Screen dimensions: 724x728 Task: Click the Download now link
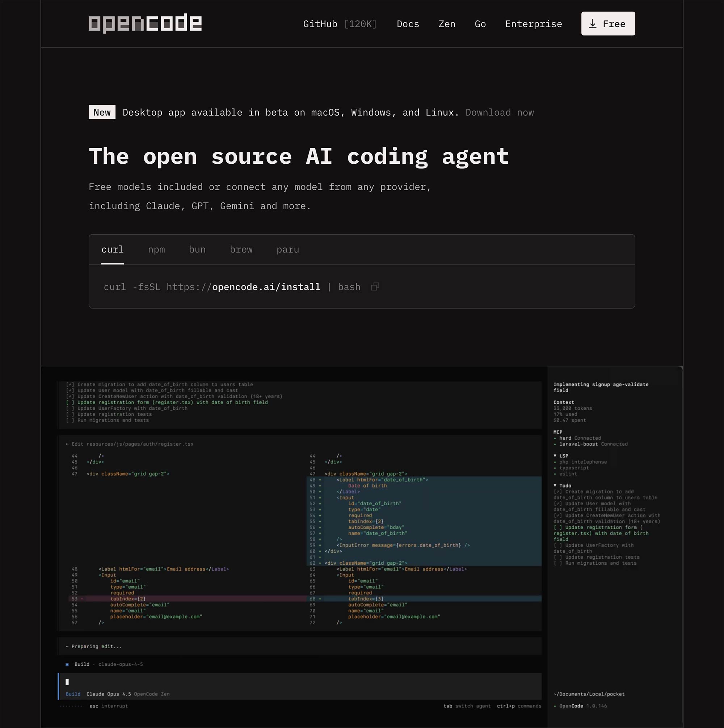click(x=500, y=113)
